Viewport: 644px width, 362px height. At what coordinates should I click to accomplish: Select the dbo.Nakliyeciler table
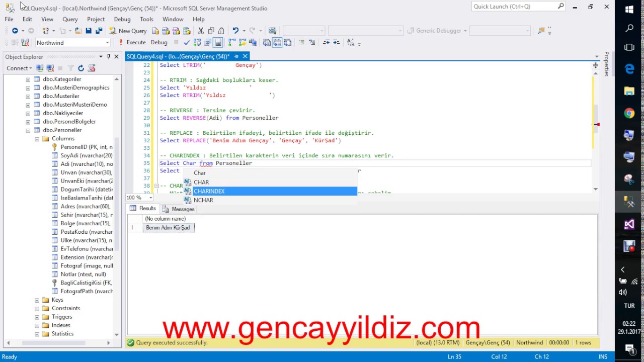(63, 113)
